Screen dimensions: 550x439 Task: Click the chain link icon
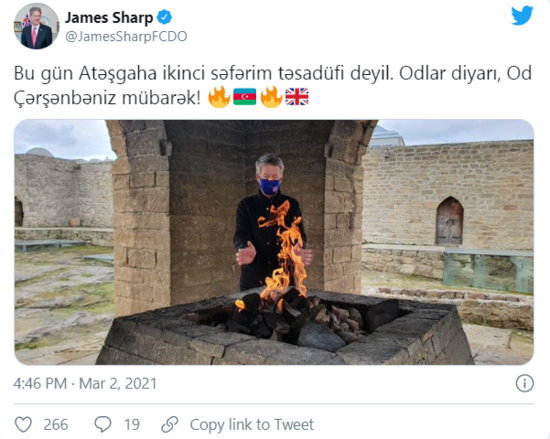(x=170, y=424)
